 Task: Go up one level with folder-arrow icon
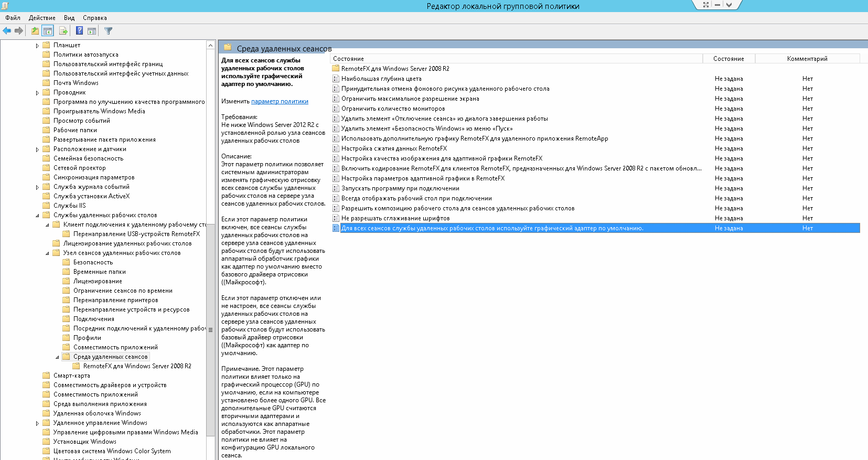(x=35, y=31)
